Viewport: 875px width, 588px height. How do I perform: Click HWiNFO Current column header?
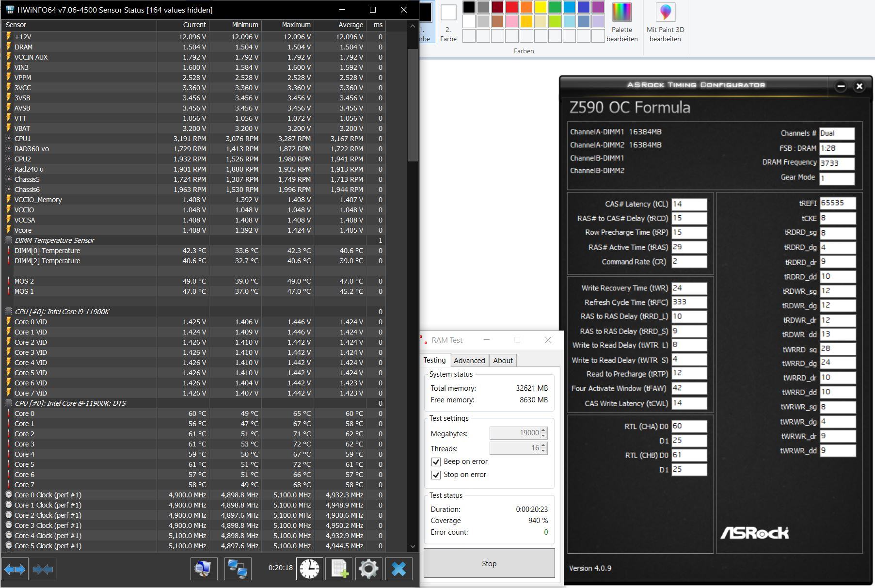click(183, 25)
